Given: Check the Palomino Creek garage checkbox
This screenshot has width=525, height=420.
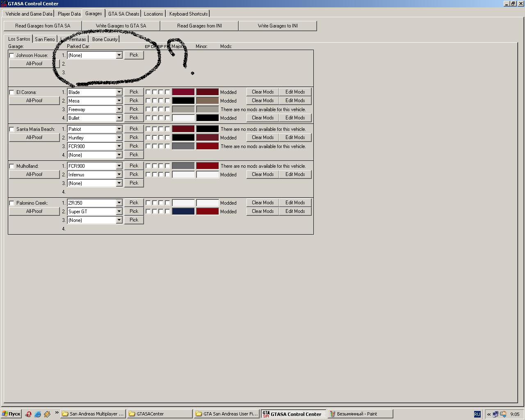Looking at the screenshot, I should (12, 203).
